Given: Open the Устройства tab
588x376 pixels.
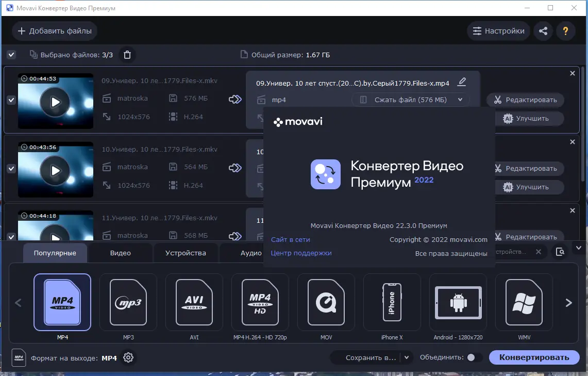Looking at the screenshot, I should coord(186,253).
